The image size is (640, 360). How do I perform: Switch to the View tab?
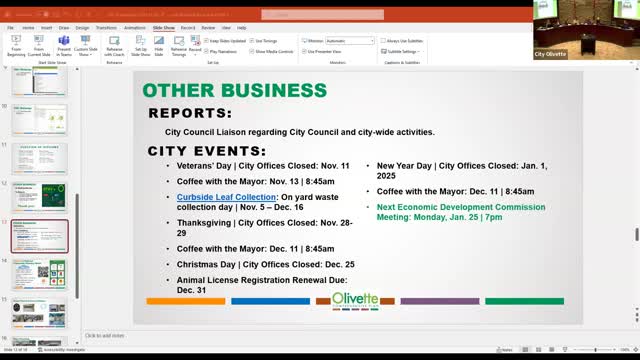pos(226,28)
